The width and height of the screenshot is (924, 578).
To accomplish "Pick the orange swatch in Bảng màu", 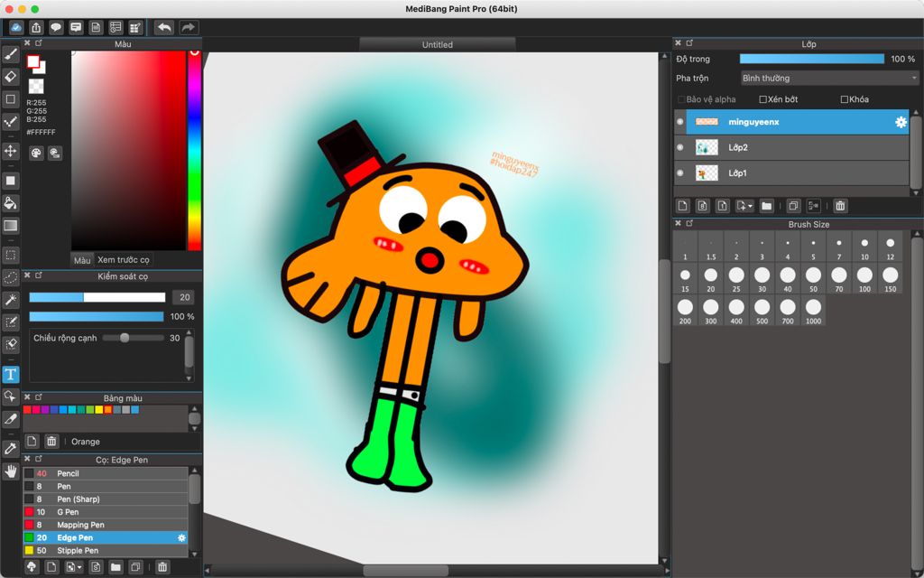I will coord(108,409).
